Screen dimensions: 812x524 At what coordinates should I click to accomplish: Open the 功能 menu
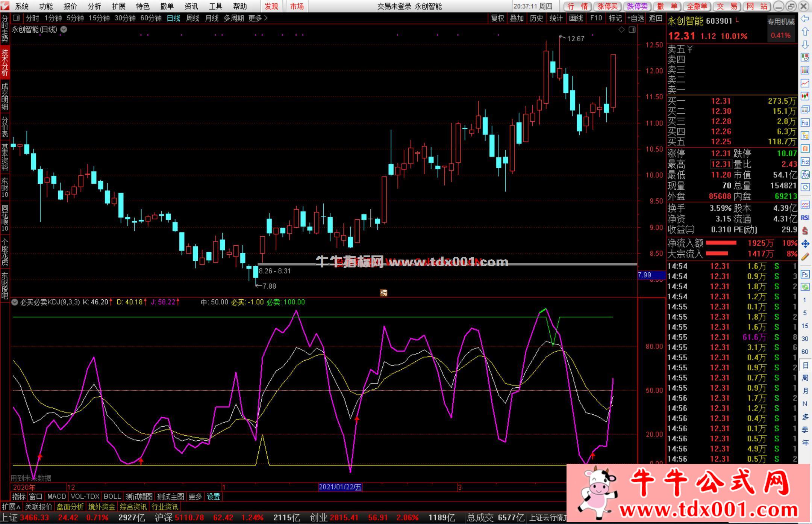(46, 6)
